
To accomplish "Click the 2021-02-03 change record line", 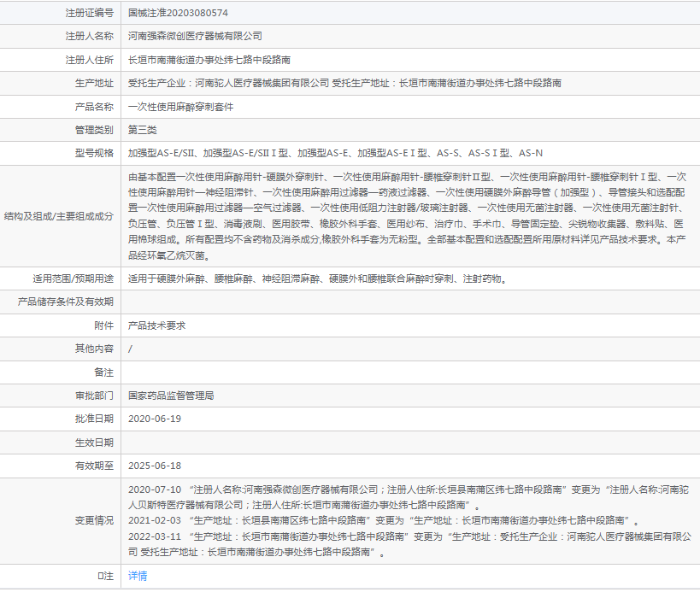I will (384, 520).
